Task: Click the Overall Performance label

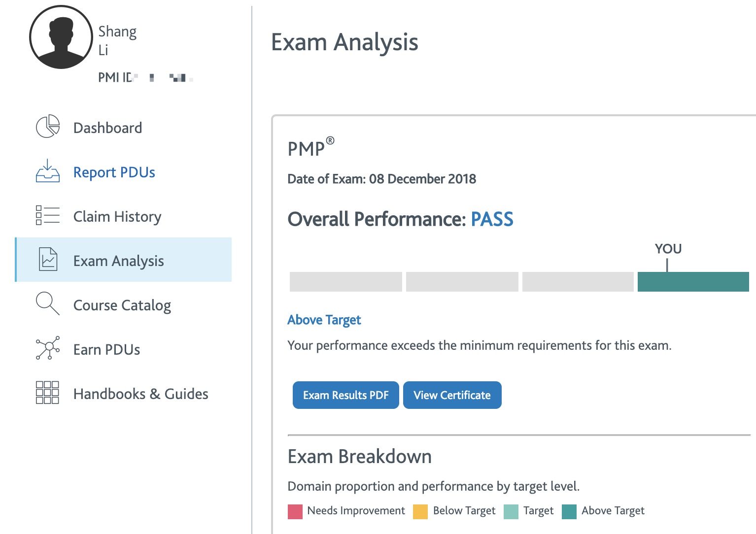Action: [377, 219]
